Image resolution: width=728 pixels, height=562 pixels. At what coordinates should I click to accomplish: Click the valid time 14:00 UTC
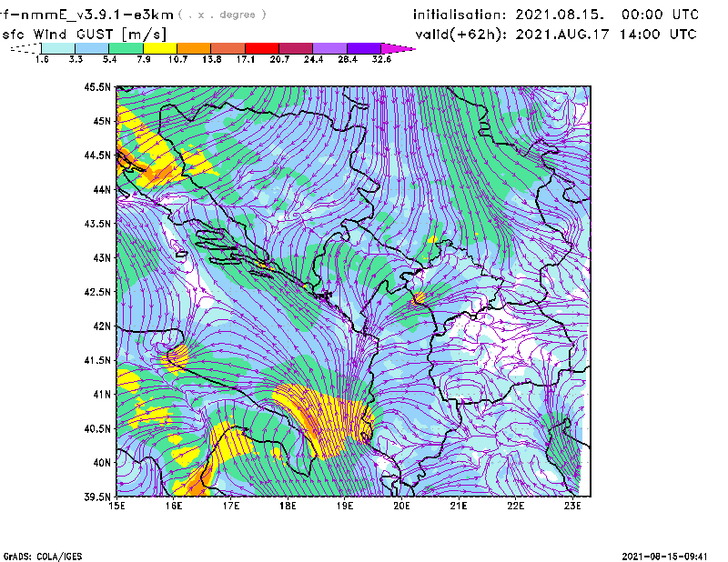click(658, 35)
